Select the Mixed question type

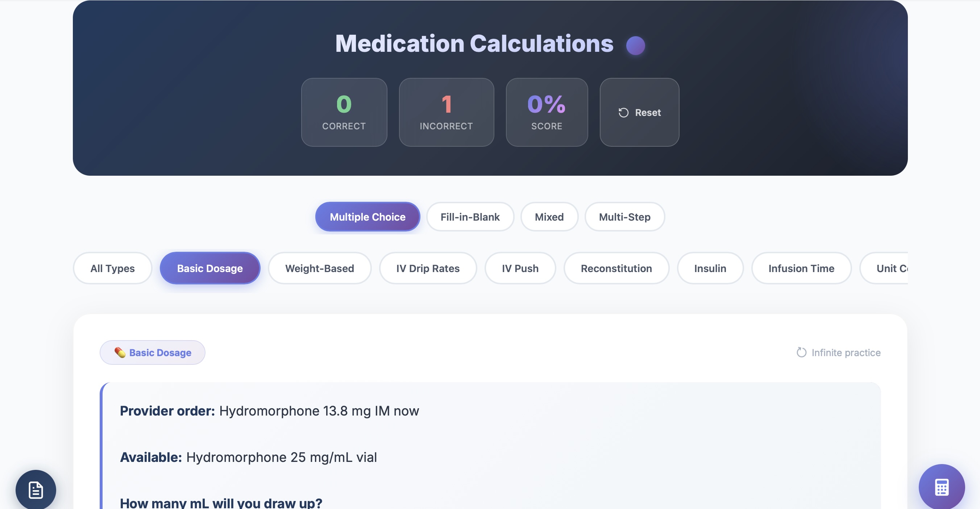pyautogui.click(x=549, y=216)
